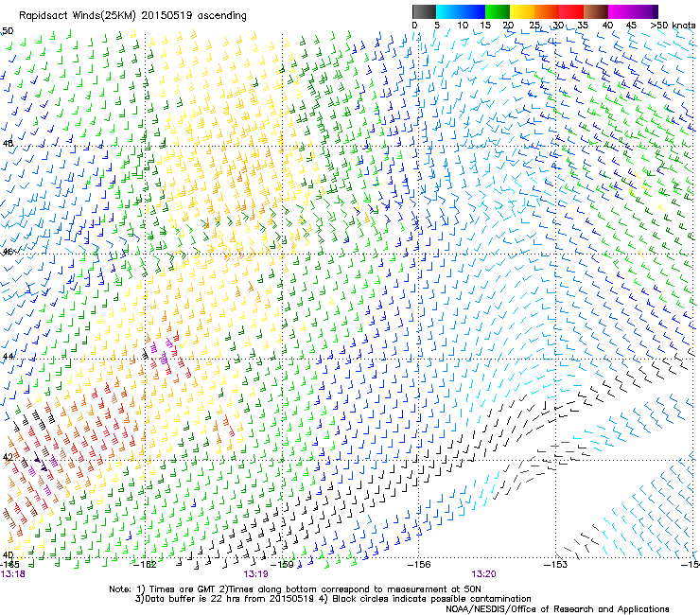Click the latitude label 48
The height and width of the screenshot is (615, 700).
point(8,144)
